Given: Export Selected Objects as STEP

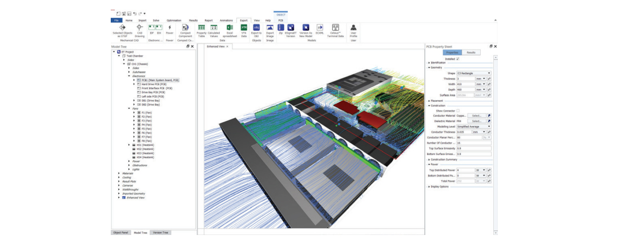Looking at the screenshot, I should 122,31.
